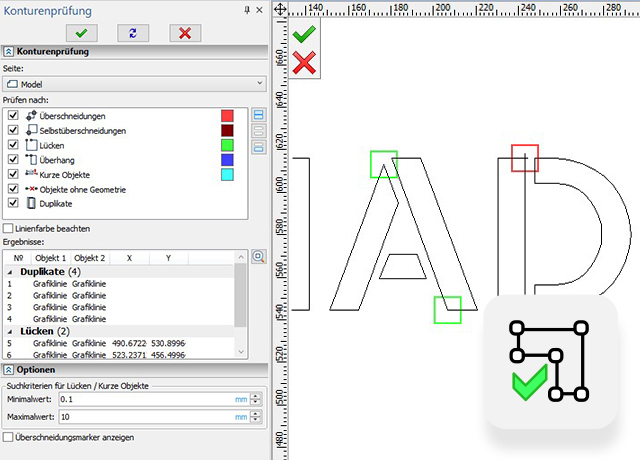Click the Nº column header

click(18, 258)
